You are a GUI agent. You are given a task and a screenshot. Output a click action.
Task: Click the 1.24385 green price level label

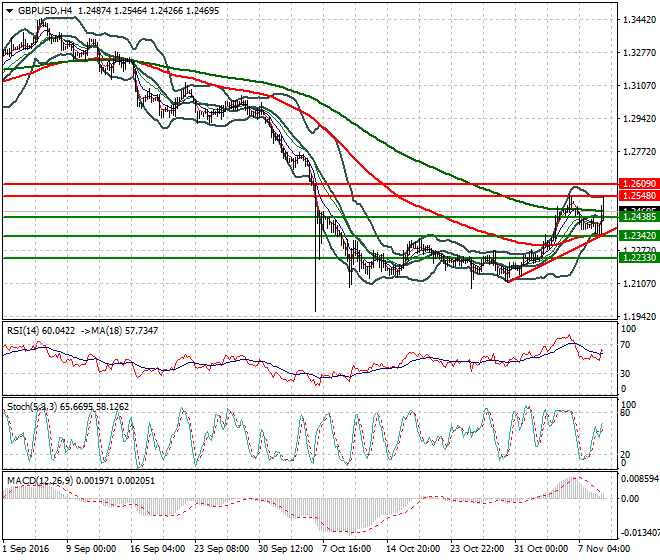tap(636, 217)
